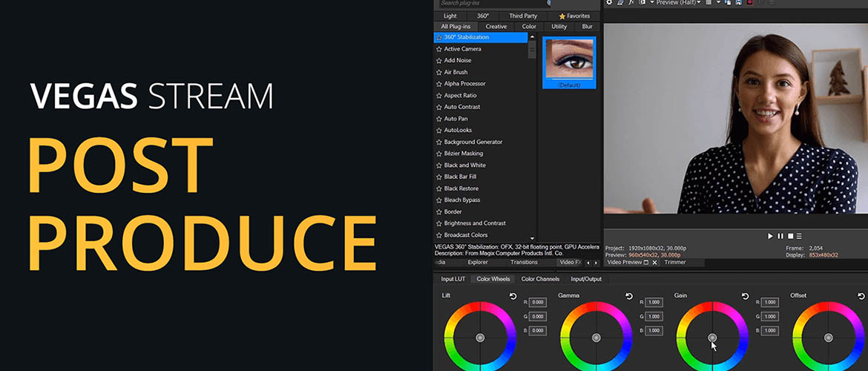Reset the Offset color wheel
This screenshot has width=868, height=371.
coord(861,296)
